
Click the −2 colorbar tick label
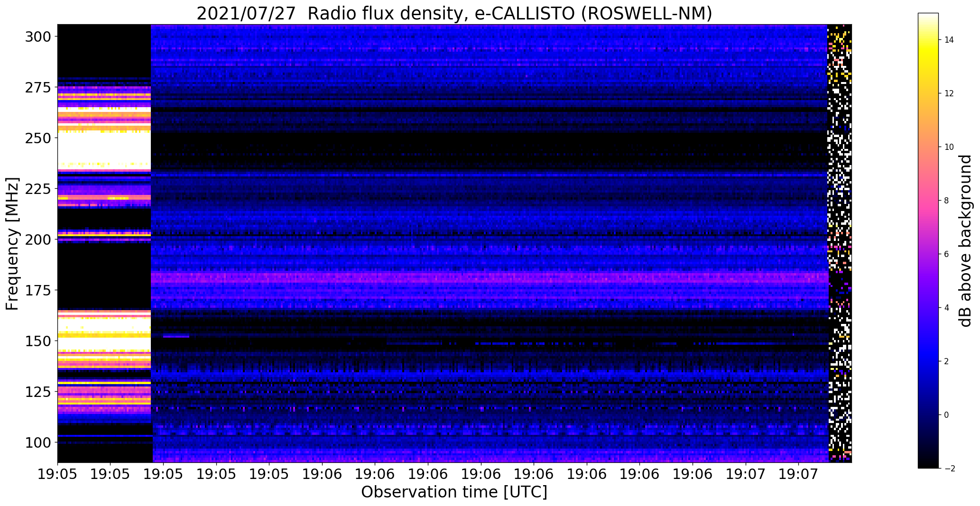click(949, 469)
